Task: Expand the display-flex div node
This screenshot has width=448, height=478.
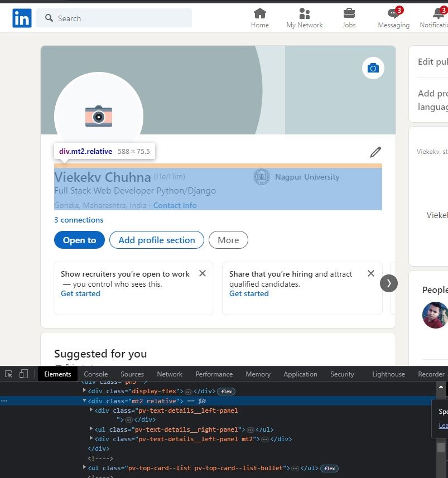Action: [x=84, y=390]
